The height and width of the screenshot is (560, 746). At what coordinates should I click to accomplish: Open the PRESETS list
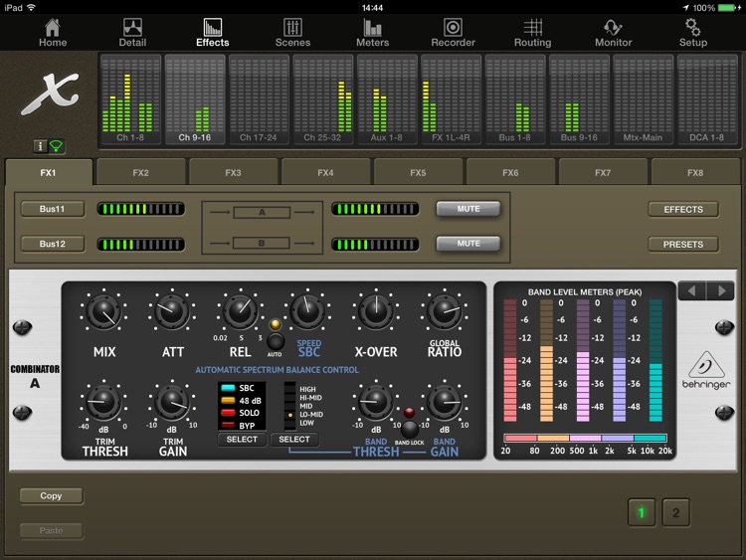click(x=682, y=244)
